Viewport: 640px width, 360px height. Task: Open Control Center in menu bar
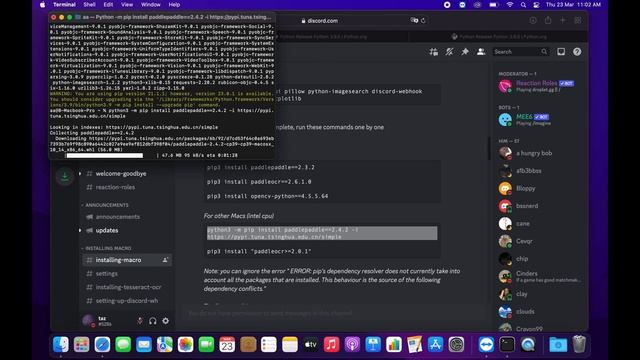[x=536, y=4]
